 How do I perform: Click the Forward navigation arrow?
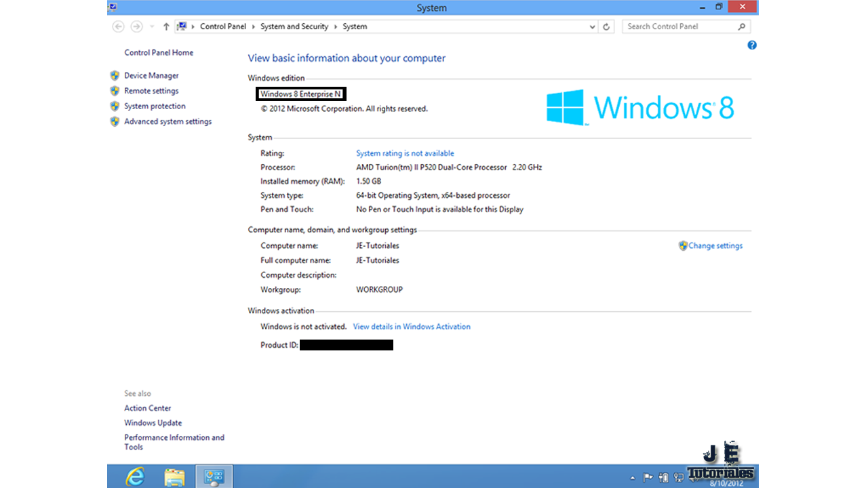(136, 26)
